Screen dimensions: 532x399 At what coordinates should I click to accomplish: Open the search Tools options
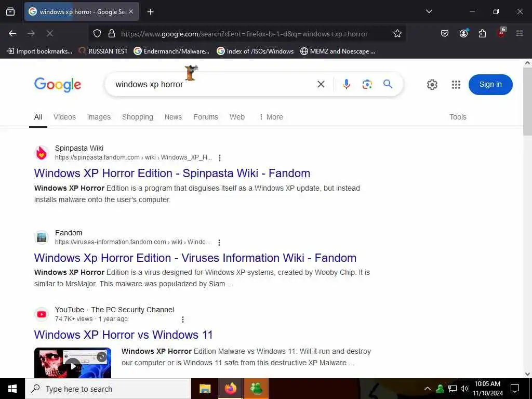click(x=458, y=117)
